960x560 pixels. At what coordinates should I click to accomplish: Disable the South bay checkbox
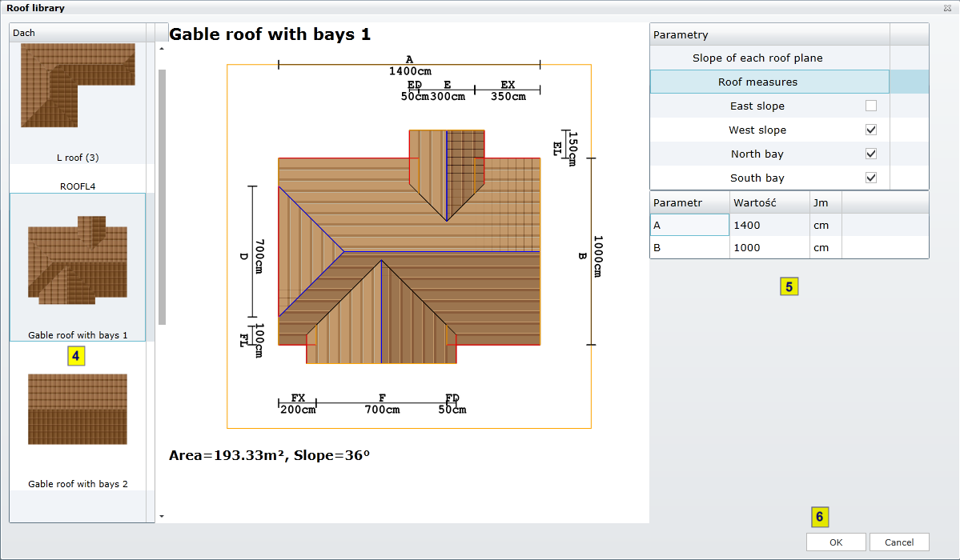pos(871,178)
